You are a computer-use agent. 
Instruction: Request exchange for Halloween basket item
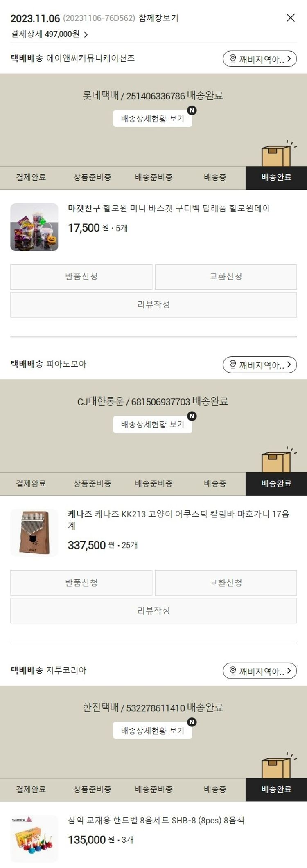tap(226, 277)
